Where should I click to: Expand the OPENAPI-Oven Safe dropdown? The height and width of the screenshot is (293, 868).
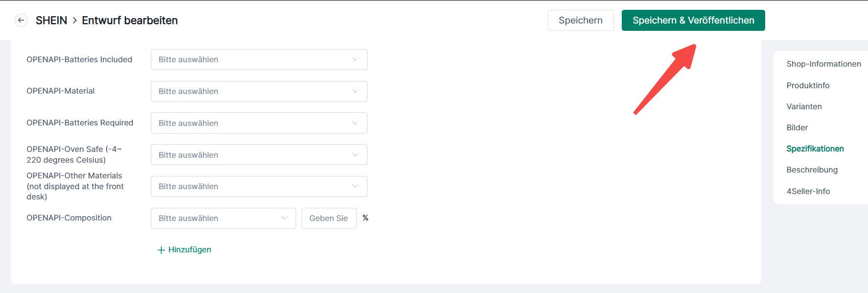258,155
